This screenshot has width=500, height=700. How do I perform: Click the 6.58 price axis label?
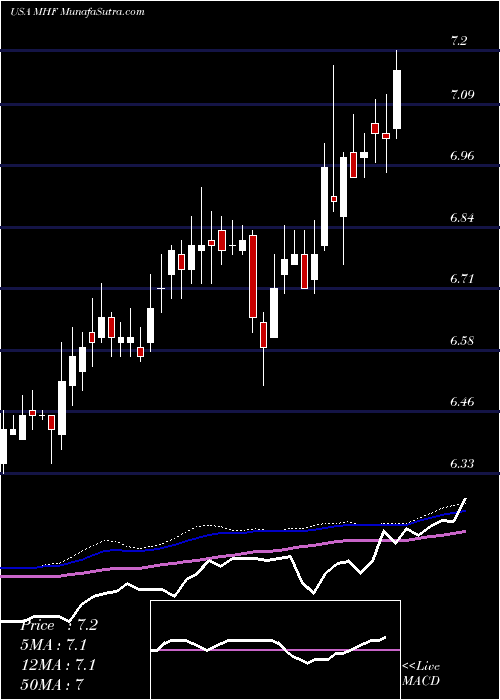tap(463, 341)
